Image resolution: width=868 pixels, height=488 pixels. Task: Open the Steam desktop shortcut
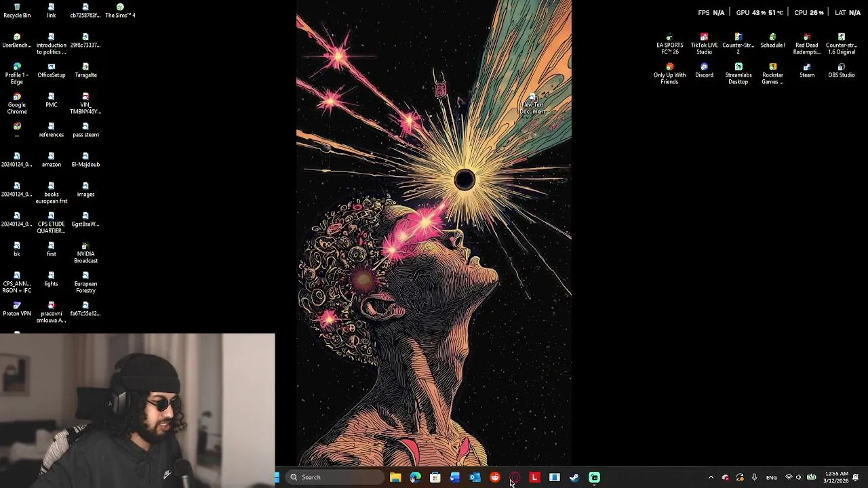[807, 70]
